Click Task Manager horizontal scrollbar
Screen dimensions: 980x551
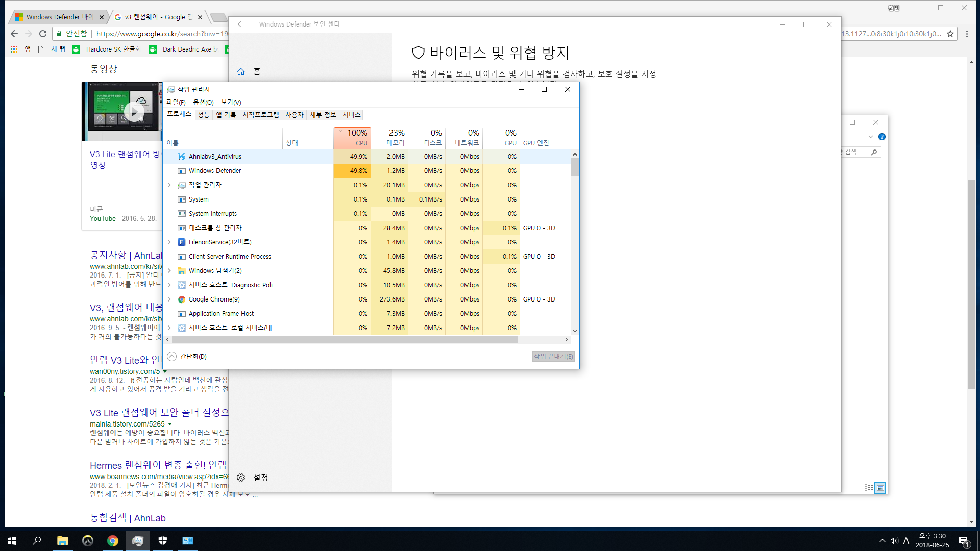pyautogui.click(x=345, y=339)
